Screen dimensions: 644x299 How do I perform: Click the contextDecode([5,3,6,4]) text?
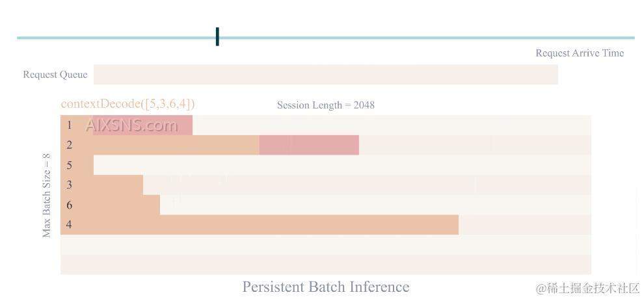pos(127,104)
